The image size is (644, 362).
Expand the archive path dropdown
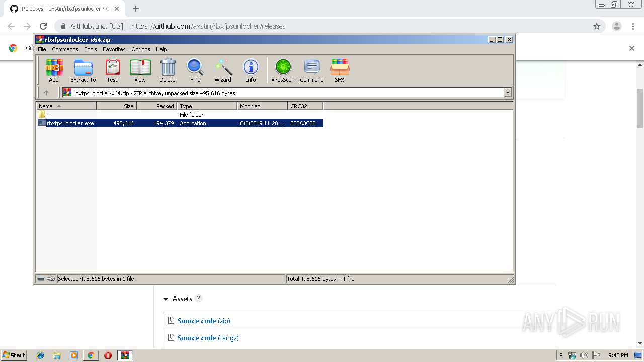point(508,93)
